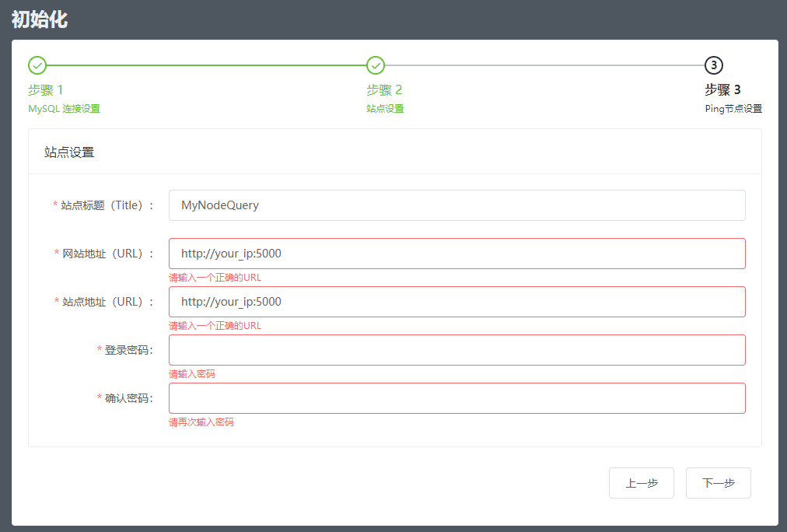Viewport: 787px width, 532px height.
Task: Select the 步骤 3 step title
Action: click(x=722, y=89)
